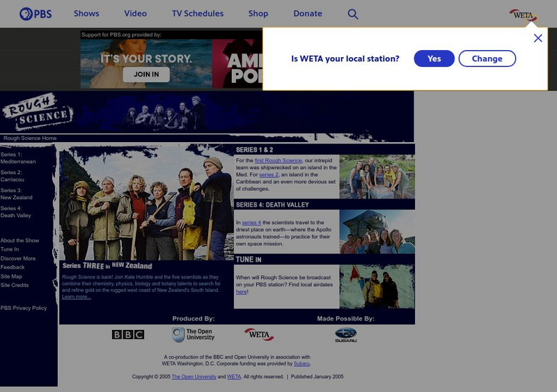The height and width of the screenshot is (392, 557).
Task: Click the Death Valley tent thumbnail
Action: (377, 232)
